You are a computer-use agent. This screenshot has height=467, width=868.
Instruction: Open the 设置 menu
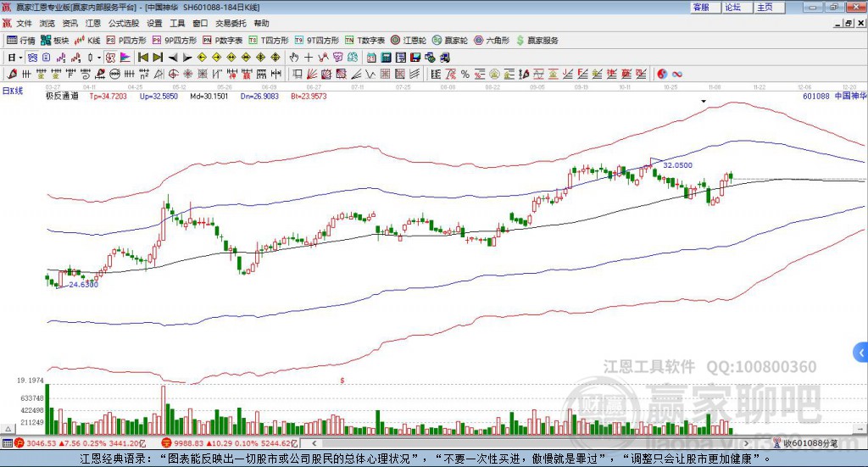154,23
